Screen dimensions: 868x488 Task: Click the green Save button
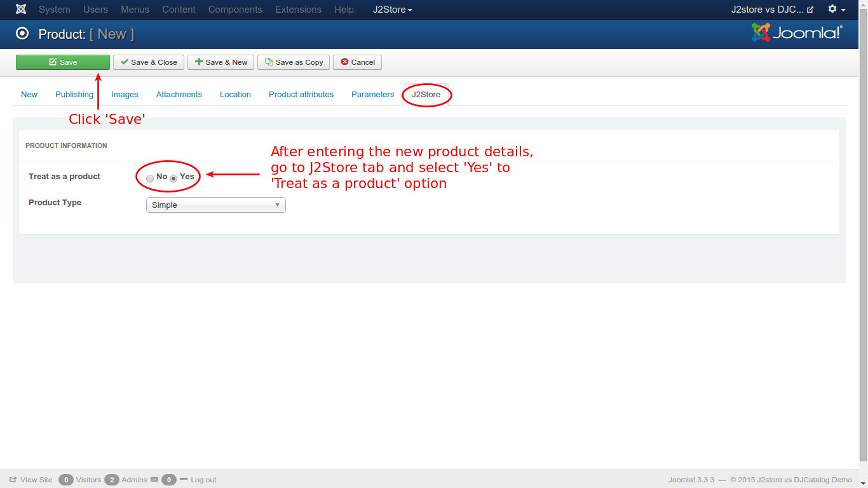(x=63, y=62)
